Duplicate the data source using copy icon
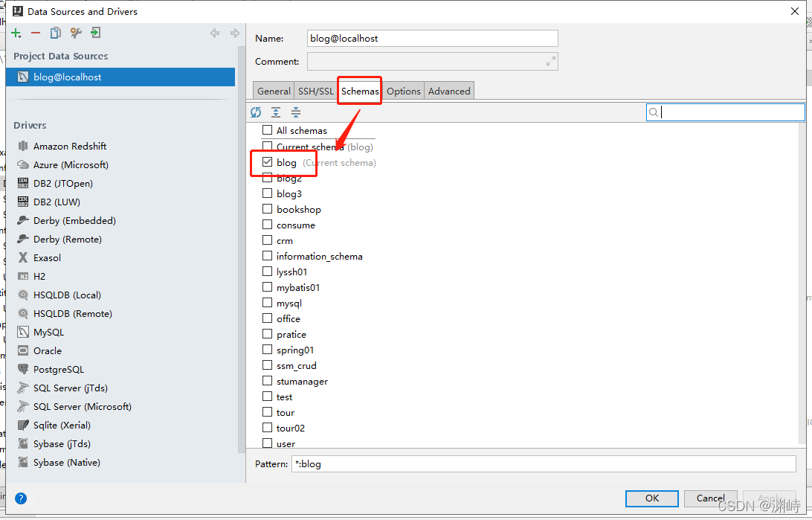 (x=56, y=33)
